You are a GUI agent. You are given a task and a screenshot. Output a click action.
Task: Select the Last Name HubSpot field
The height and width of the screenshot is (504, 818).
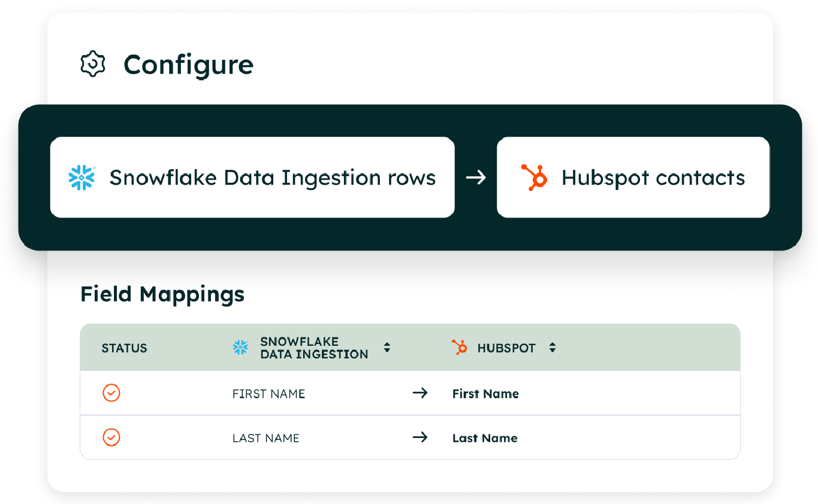[x=485, y=438]
